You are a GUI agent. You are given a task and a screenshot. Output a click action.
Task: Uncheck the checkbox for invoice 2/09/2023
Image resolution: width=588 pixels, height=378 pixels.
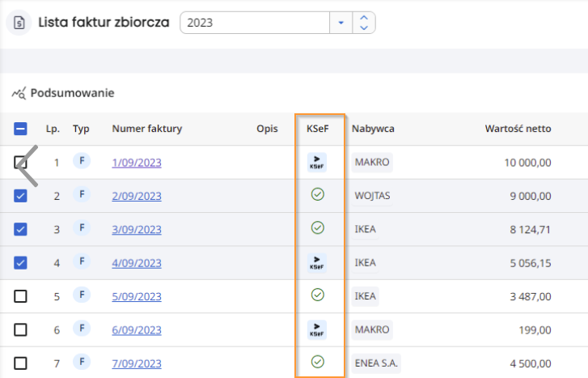pos(20,196)
